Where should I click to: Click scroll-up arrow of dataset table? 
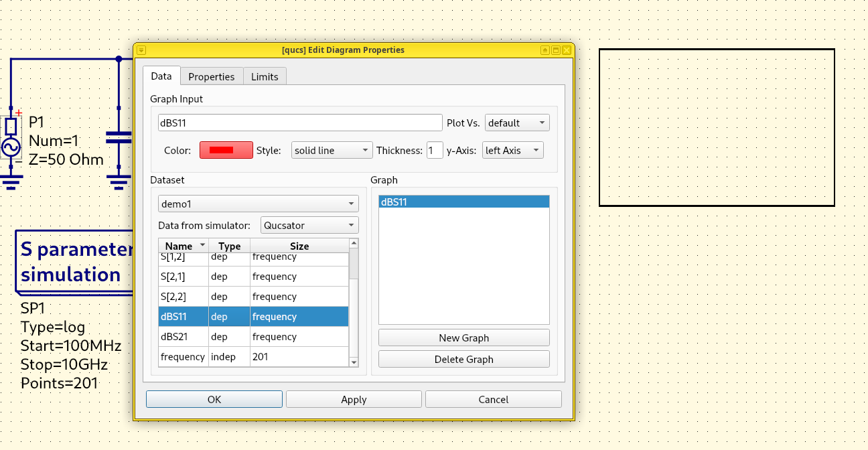354,244
